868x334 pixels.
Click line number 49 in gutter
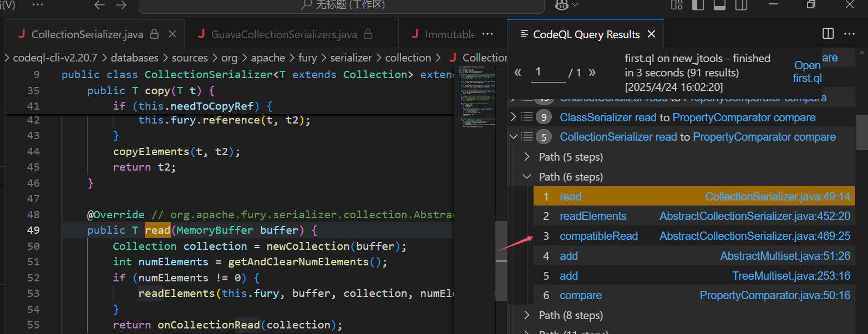[33, 230]
